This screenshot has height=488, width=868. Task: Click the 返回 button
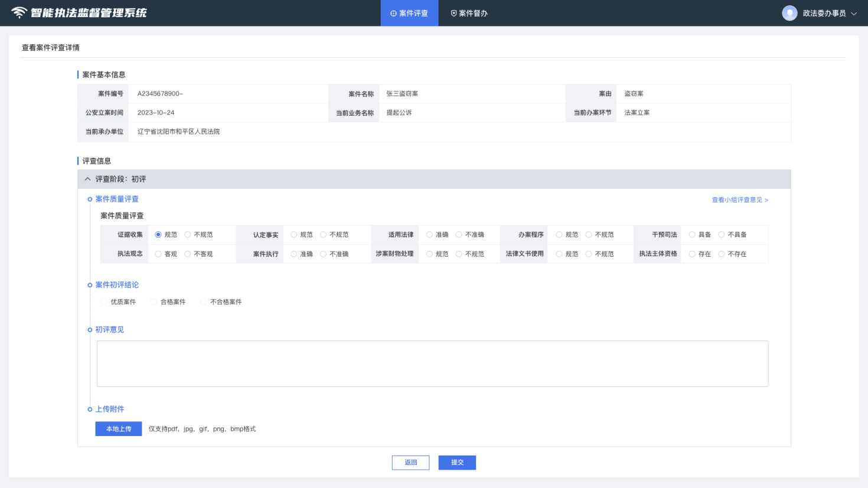410,463
